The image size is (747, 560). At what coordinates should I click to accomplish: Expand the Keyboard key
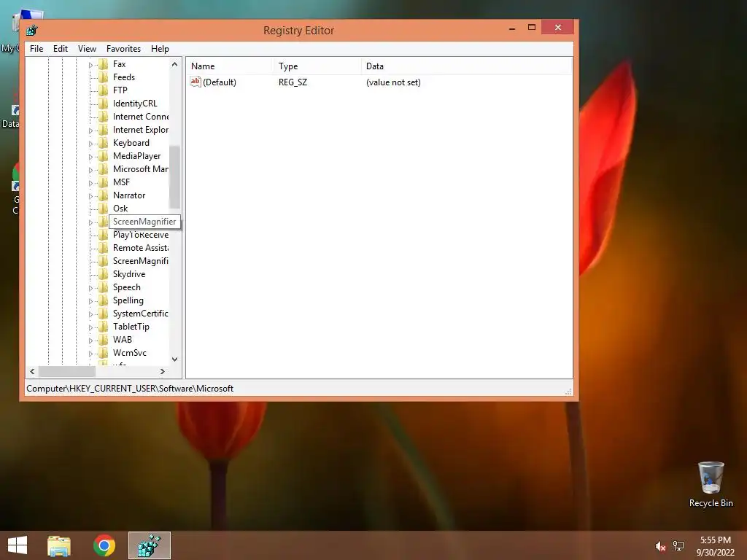(90, 144)
